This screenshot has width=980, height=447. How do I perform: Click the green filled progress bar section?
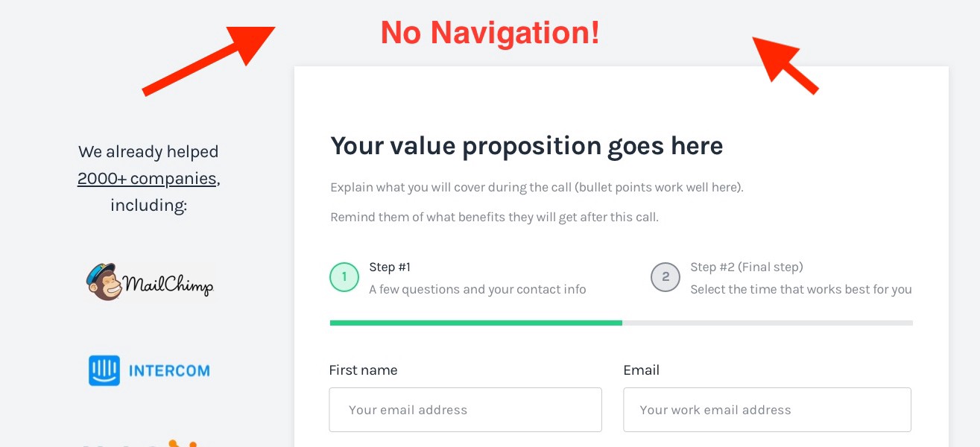click(475, 323)
